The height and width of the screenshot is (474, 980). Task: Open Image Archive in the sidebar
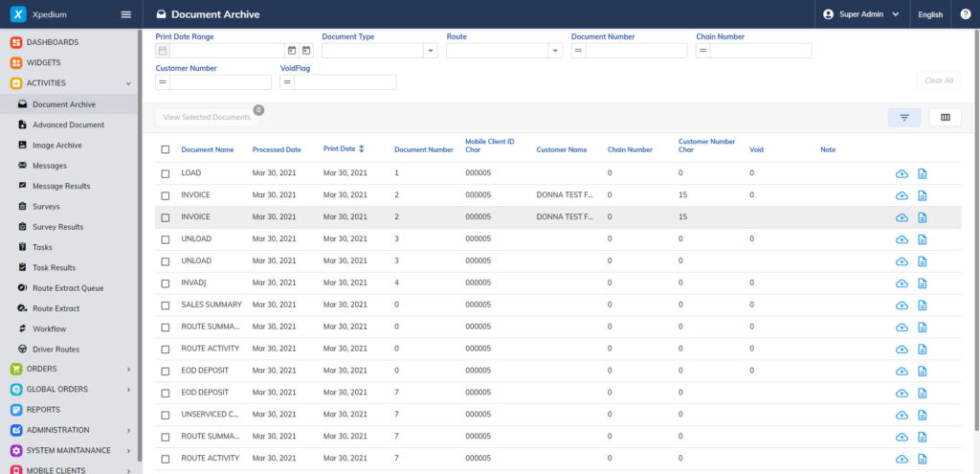click(x=56, y=146)
